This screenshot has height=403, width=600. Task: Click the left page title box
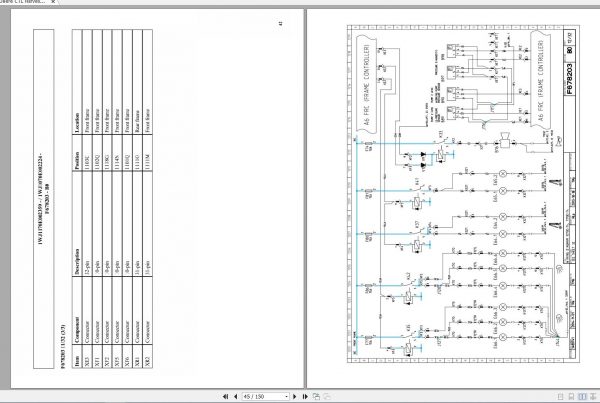[44, 199]
